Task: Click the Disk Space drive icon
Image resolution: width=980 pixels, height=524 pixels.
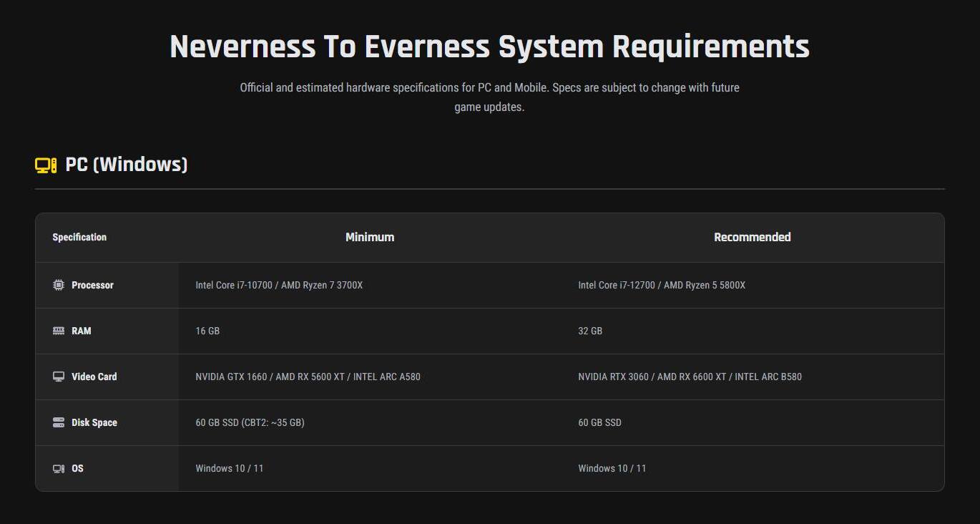Action: pos(59,422)
